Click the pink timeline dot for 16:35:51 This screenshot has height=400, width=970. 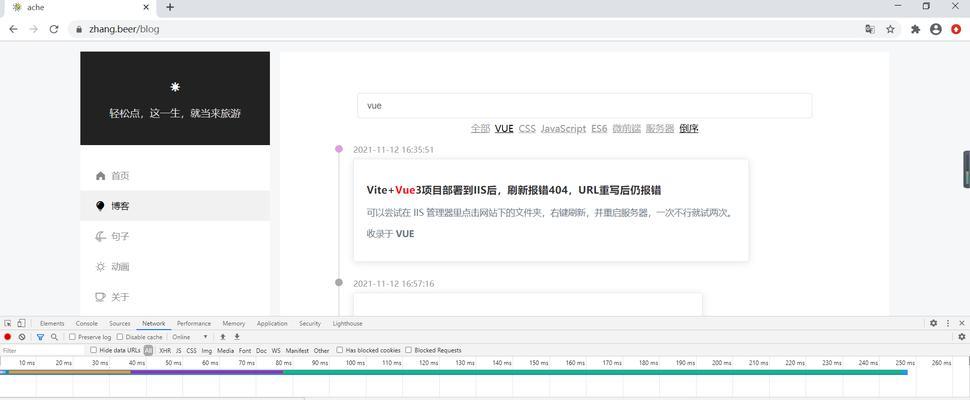click(338, 149)
